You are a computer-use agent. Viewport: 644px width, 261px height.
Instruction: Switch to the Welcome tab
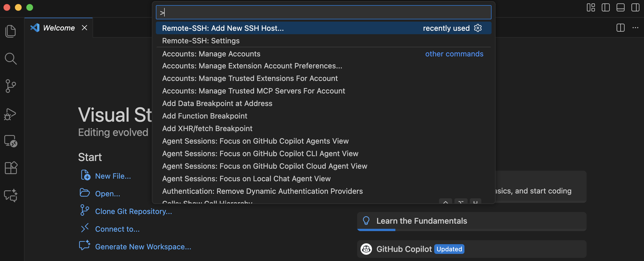click(x=59, y=28)
